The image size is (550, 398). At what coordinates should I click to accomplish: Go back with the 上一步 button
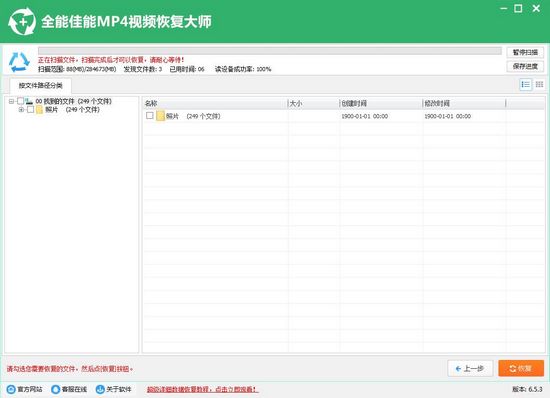(x=470, y=369)
